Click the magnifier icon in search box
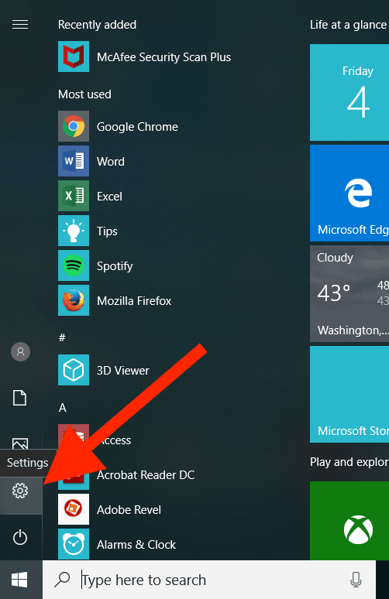Image resolution: width=389 pixels, height=599 pixels. pos(62,580)
